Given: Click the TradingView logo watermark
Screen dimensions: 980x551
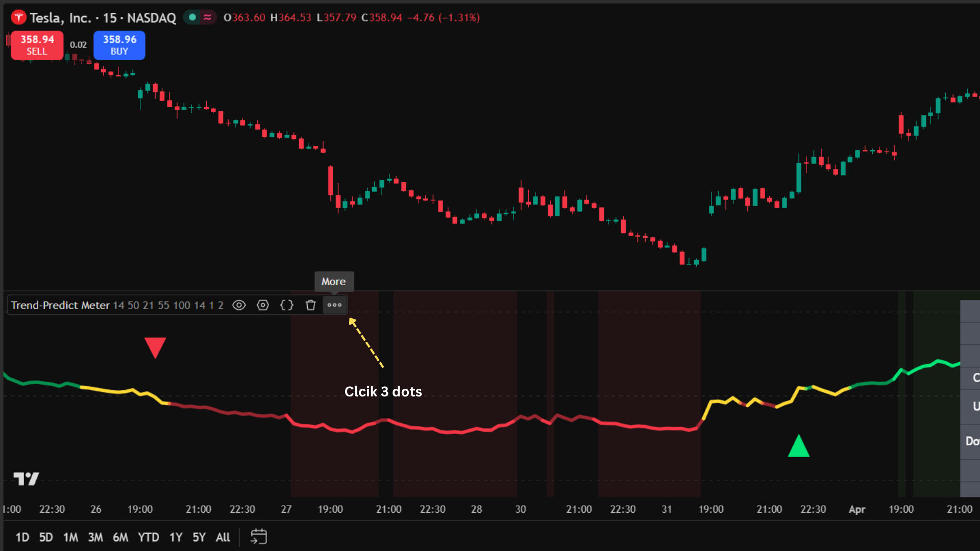Looking at the screenshot, I should pyautogui.click(x=26, y=479).
